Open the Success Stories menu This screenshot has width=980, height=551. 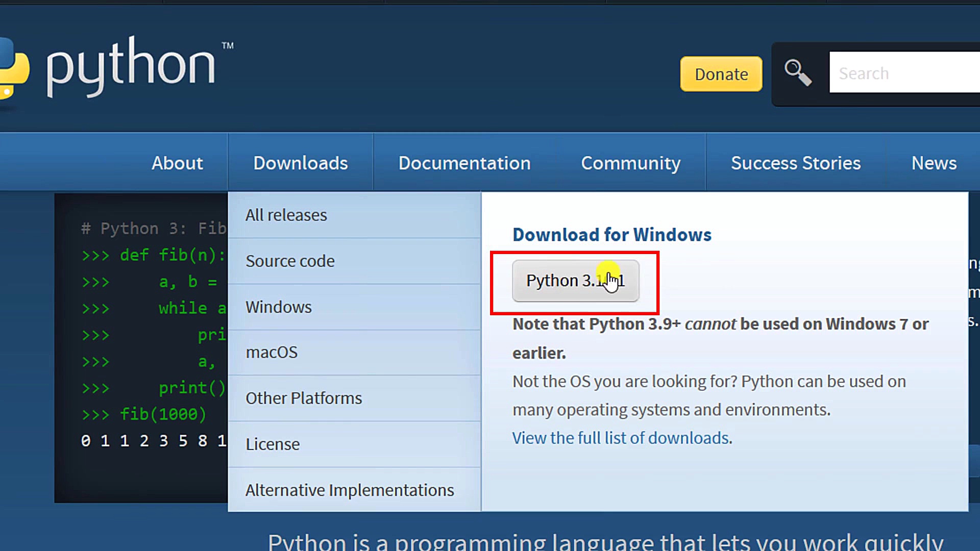(796, 163)
